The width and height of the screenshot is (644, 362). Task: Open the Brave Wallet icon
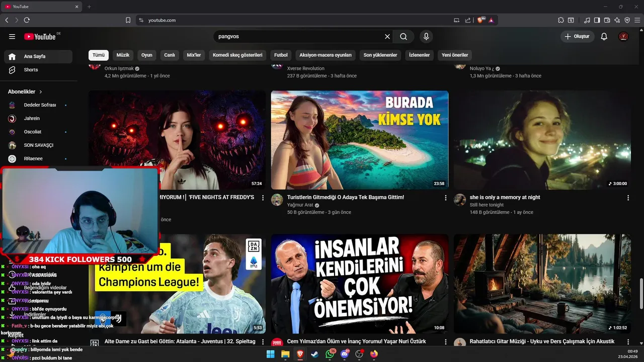click(607, 20)
